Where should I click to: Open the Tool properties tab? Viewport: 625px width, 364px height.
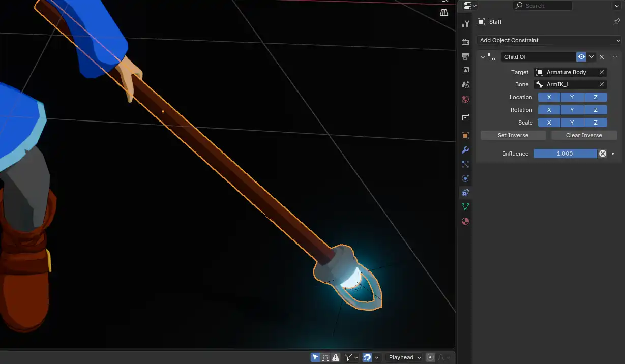pos(465,24)
